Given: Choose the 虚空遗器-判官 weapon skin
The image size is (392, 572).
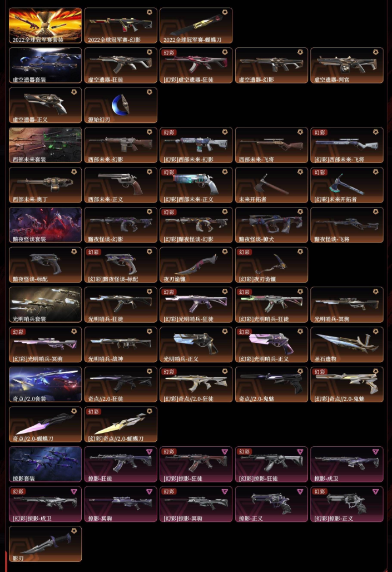Looking at the screenshot, I should tap(347, 65).
